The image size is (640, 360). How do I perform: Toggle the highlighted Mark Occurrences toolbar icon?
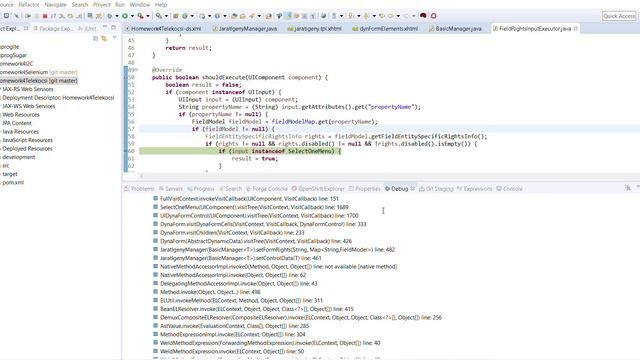point(289,16)
